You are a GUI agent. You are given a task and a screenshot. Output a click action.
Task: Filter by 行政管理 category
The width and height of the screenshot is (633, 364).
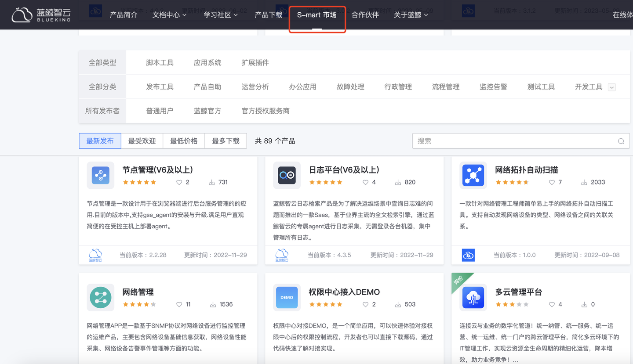tap(398, 87)
